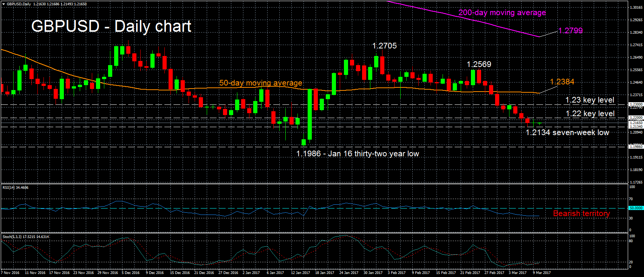Image resolution: width=644 pixels, height=277 pixels.
Task: Select the '27 Feb 2017' date label
Action: tap(494, 273)
